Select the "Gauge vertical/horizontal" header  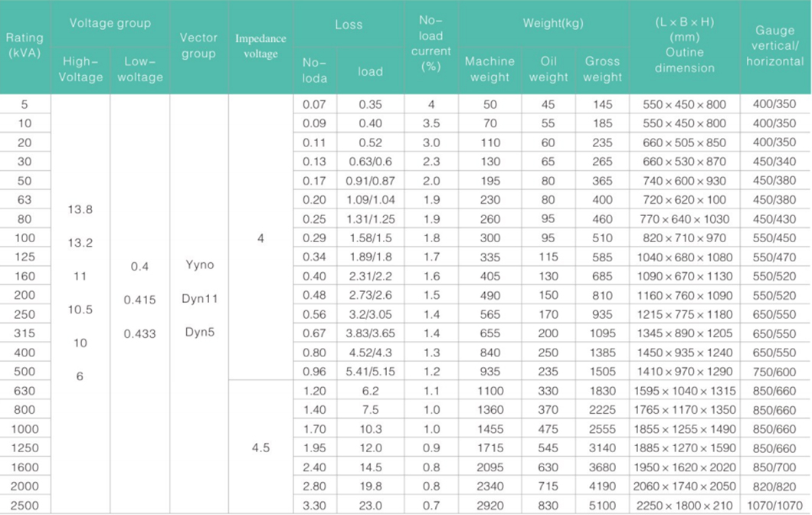(x=774, y=45)
